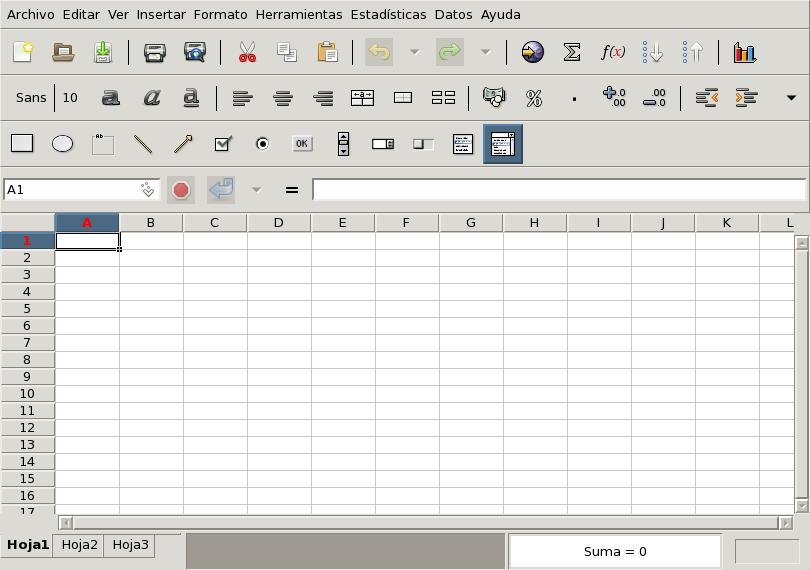Open font name Sans selector
This screenshot has width=810, height=570.
tap(31, 98)
